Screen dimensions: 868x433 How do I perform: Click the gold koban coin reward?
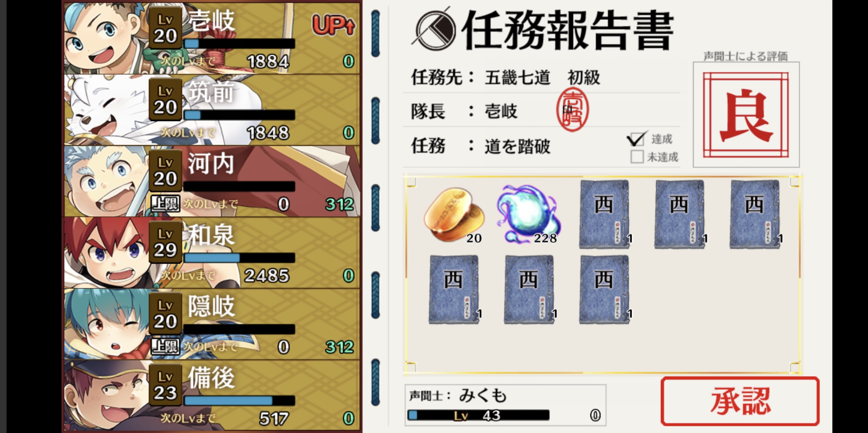tap(454, 214)
